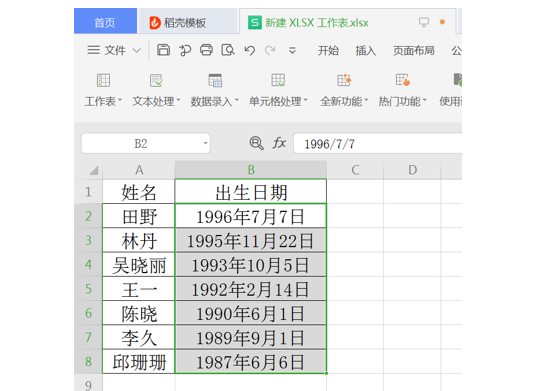Select row 1 header
The image size is (545, 391).
tap(88, 192)
